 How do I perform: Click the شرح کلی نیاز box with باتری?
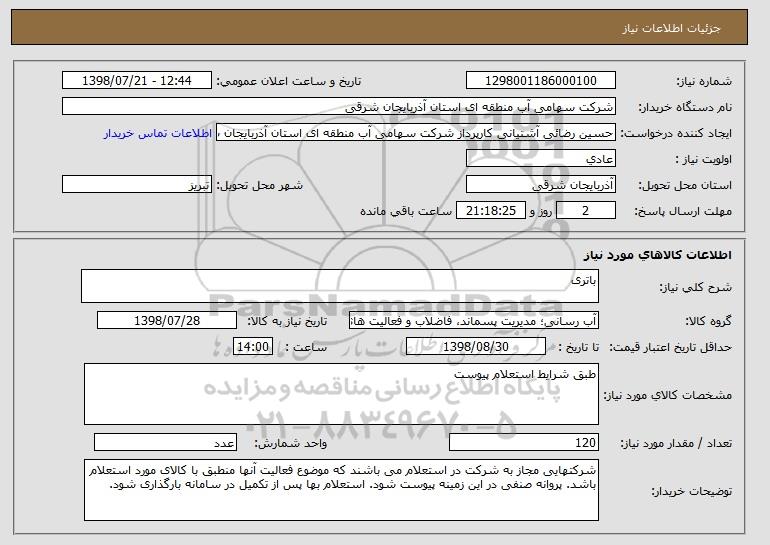[x=340, y=286]
